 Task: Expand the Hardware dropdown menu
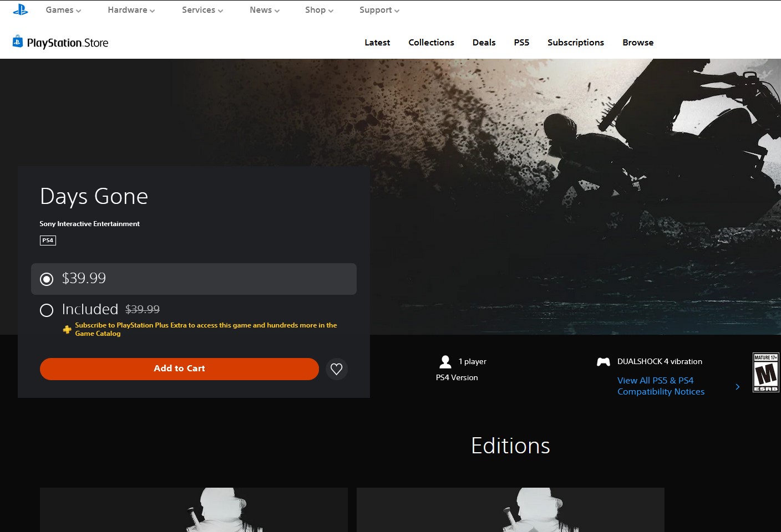click(x=131, y=10)
